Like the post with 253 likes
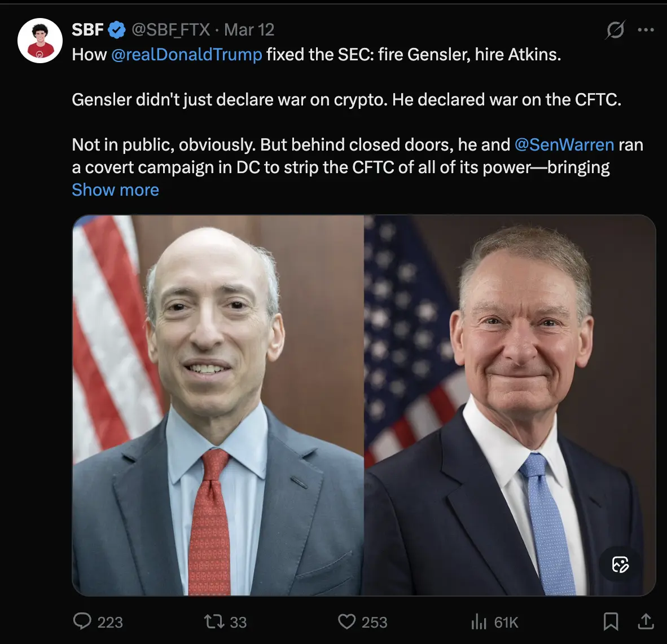667x644 pixels. click(346, 621)
